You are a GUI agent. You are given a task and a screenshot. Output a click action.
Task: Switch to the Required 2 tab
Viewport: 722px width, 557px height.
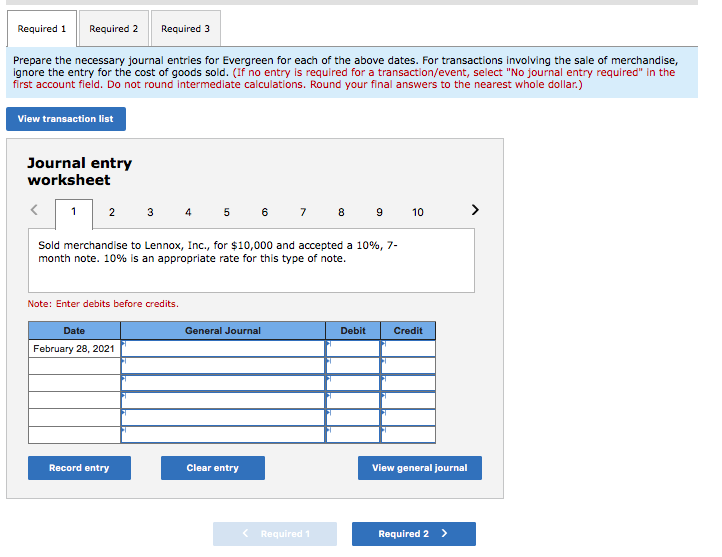pyautogui.click(x=114, y=29)
